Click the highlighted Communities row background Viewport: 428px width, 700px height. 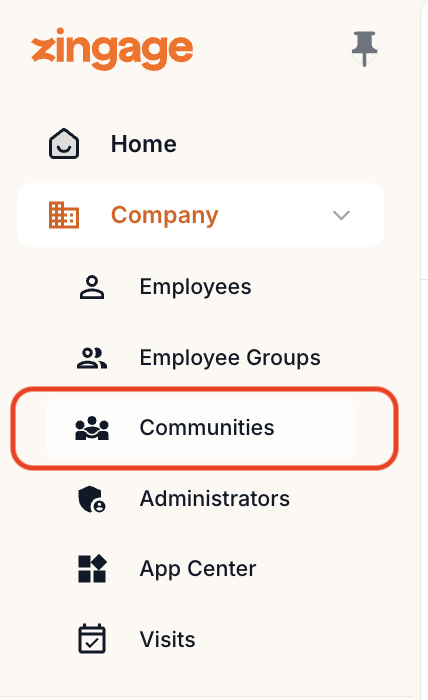point(201,428)
